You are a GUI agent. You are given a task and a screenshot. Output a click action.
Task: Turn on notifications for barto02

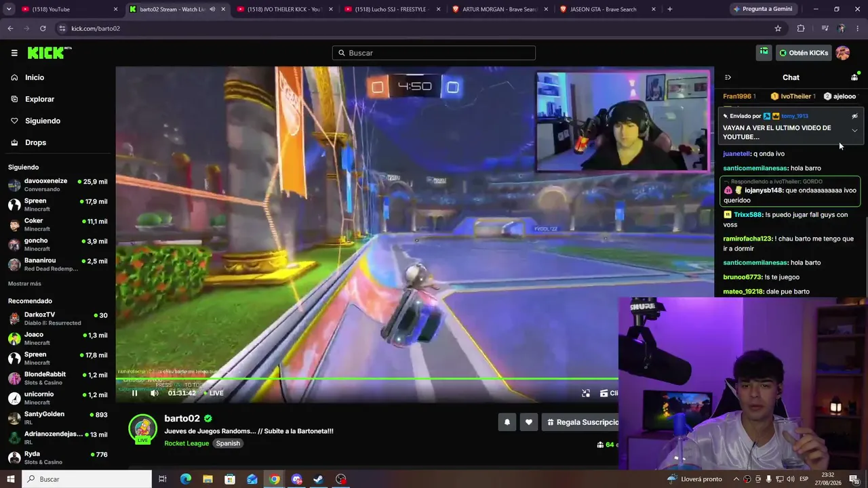(x=507, y=422)
